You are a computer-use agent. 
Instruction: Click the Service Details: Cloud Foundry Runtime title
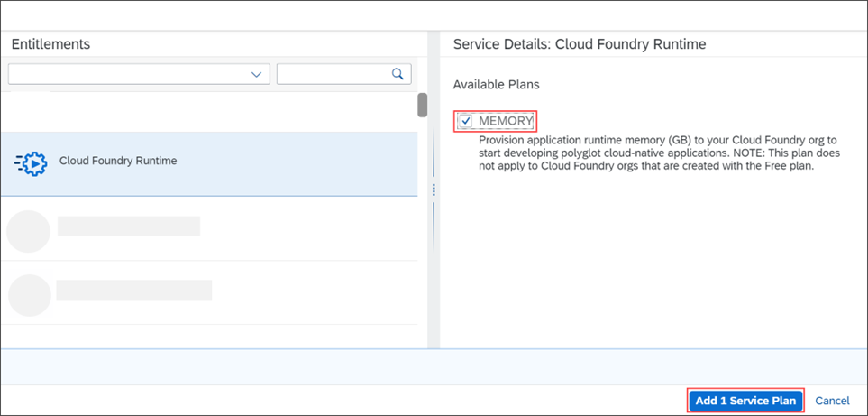tap(579, 44)
